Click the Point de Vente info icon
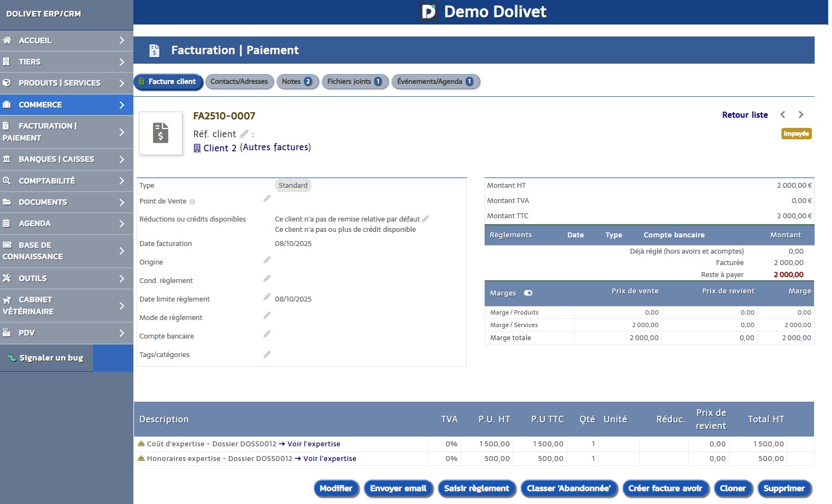Viewport: 832px width, 504px height. [x=192, y=202]
